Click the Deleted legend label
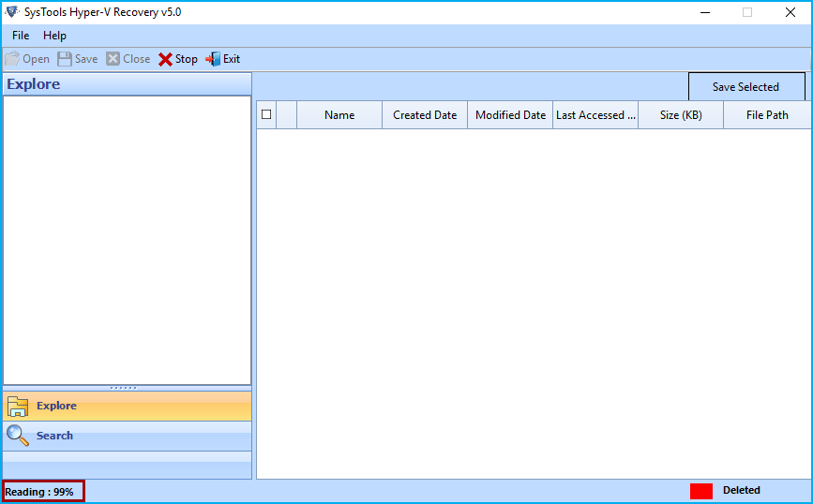The image size is (813, 504). point(742,490)
